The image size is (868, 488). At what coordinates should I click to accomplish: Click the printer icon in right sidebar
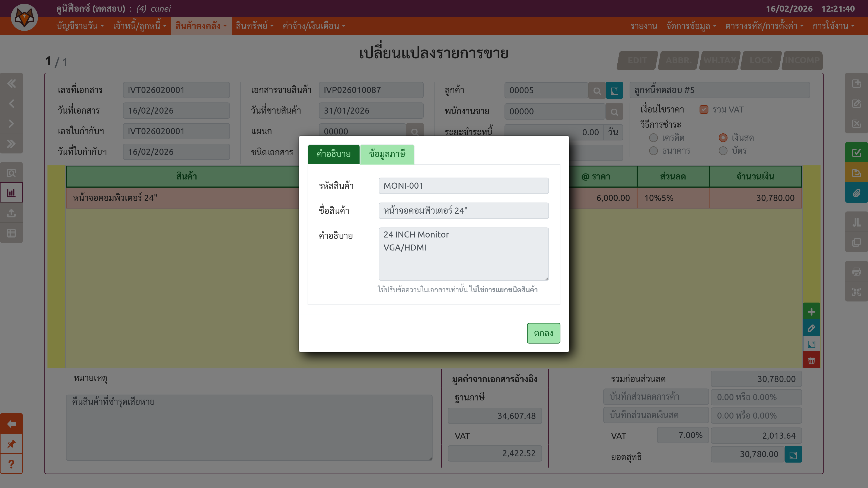tap(856, 271)
